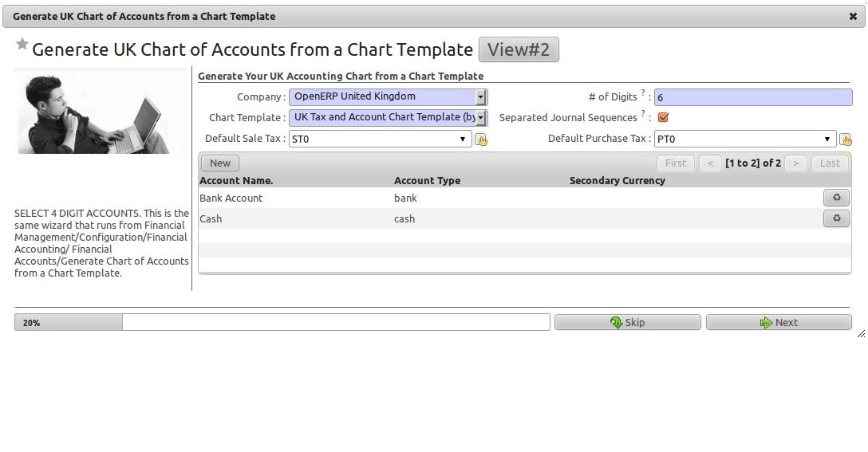Open Default Sale Tax record icon
This screenshot has width=868, height=452.
click(481, 140)
